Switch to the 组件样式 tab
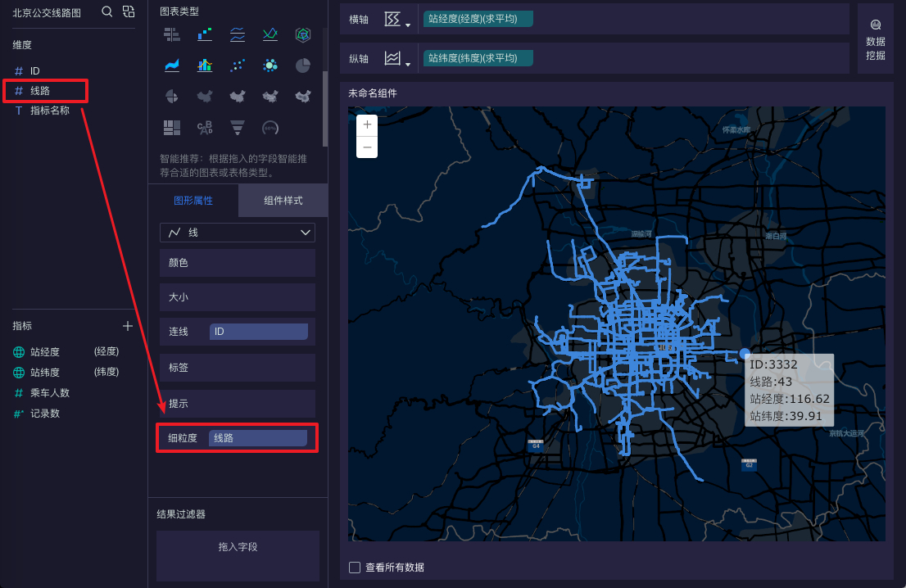This screenshot has width=906, height=588. click(x=283, y=201)
